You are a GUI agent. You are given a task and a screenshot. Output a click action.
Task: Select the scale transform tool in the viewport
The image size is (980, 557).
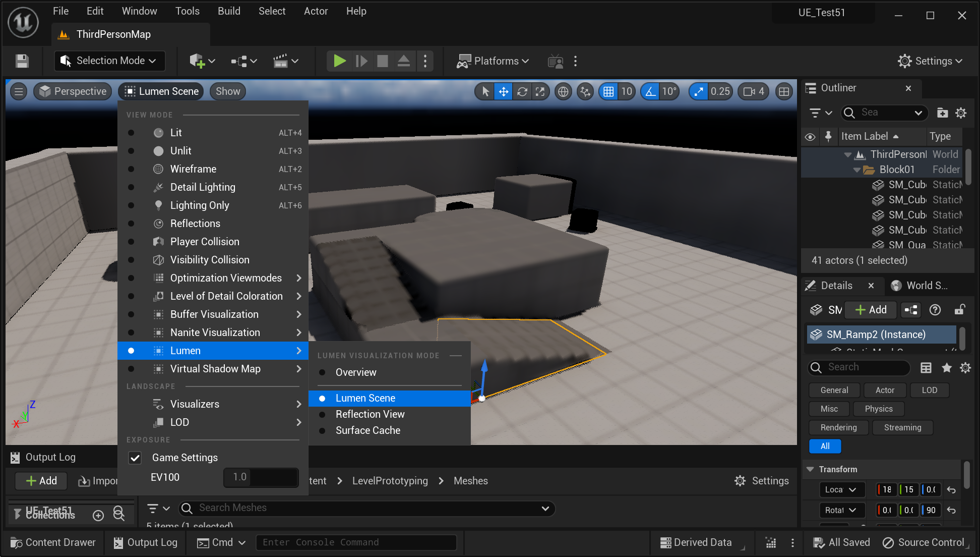click(540, 91)
